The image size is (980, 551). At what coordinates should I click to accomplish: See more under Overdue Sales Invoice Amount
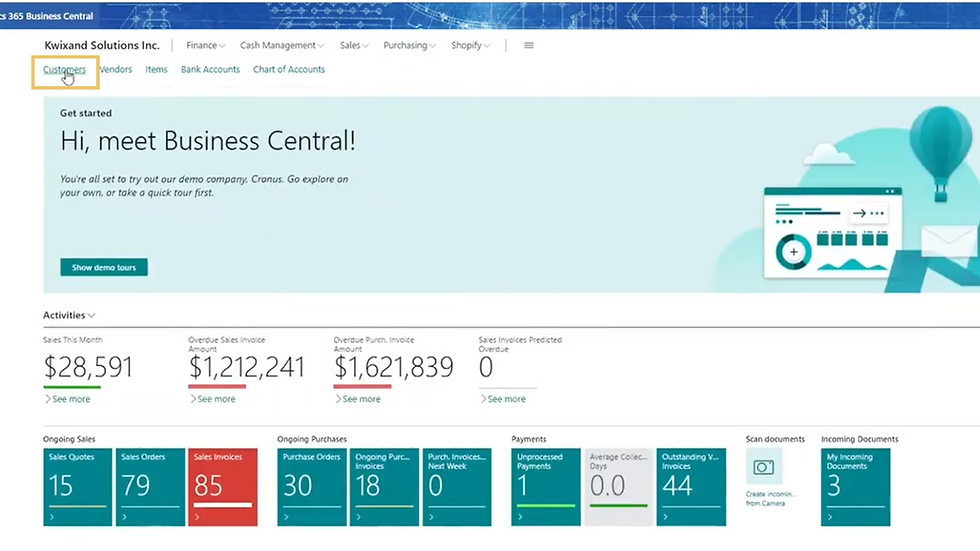[212, 399]
